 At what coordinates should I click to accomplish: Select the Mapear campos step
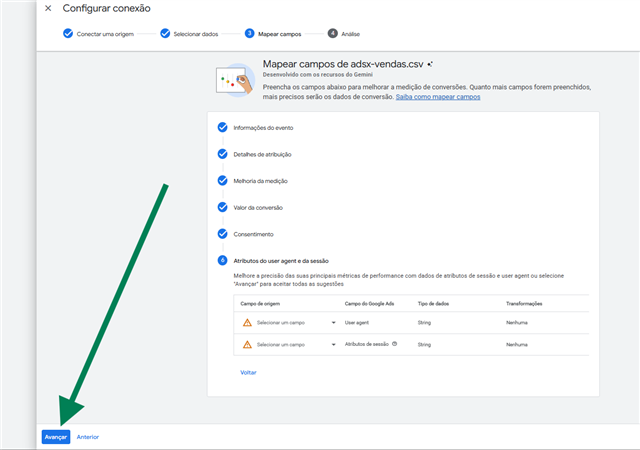(x=273, y=34)
